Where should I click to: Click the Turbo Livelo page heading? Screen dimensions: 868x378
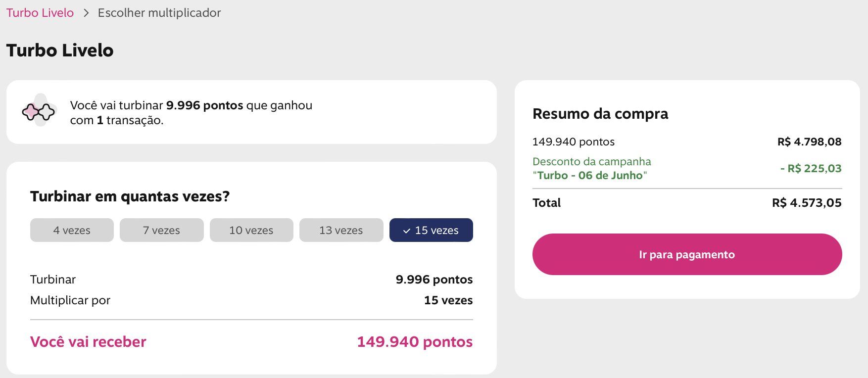click(x=60, y=50)
